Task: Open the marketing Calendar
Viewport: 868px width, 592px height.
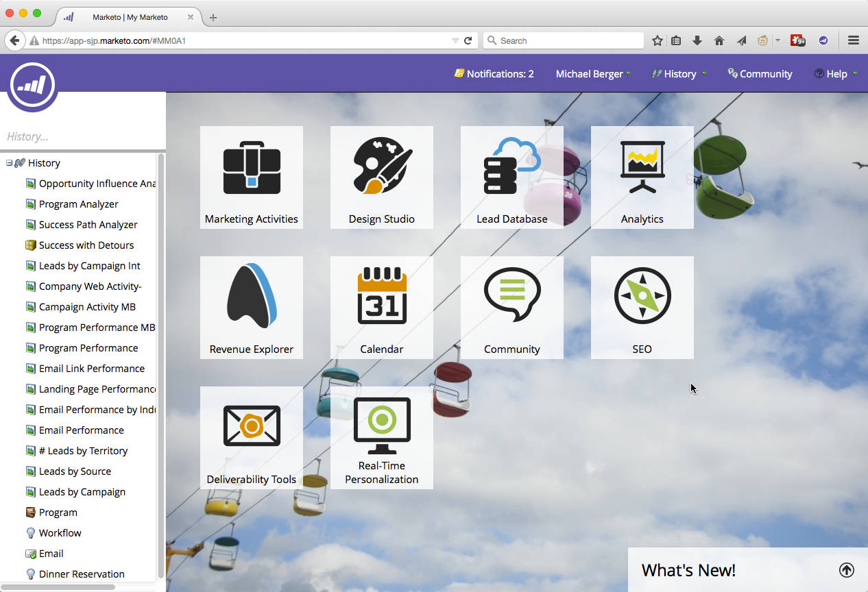Action: click(x=381, y=307)
